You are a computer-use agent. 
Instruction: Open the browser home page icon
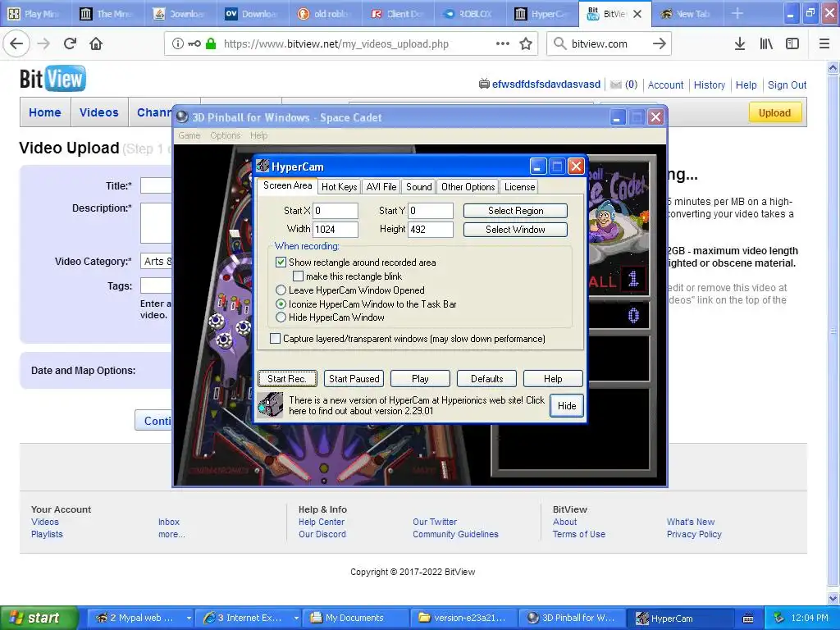(96, 43)
